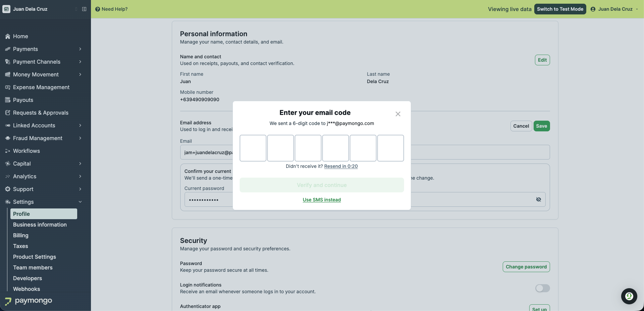Expand the Fraud Management chevron

point(80,138)
